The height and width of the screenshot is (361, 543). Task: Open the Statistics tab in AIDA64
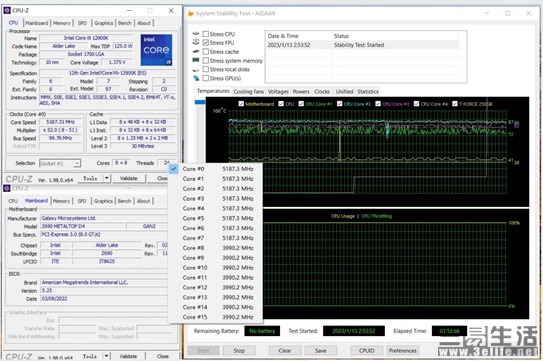[x=368, y=91]
